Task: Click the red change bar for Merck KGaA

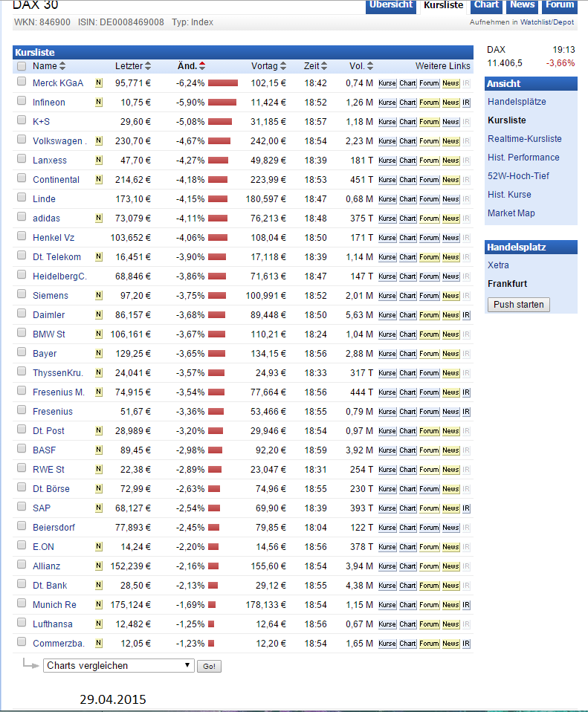Action: [x=223, y=83]
